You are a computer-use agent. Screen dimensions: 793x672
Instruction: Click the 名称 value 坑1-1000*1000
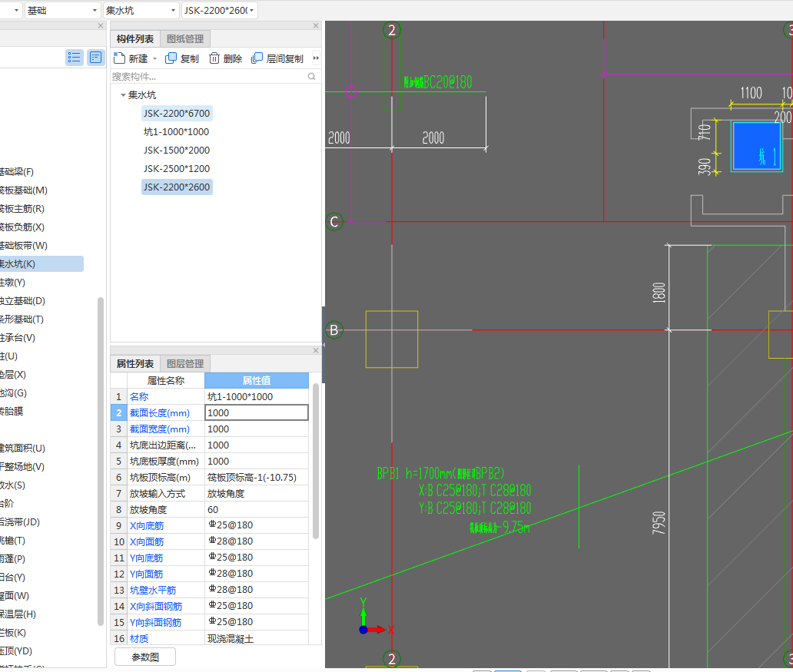point(257,396)
